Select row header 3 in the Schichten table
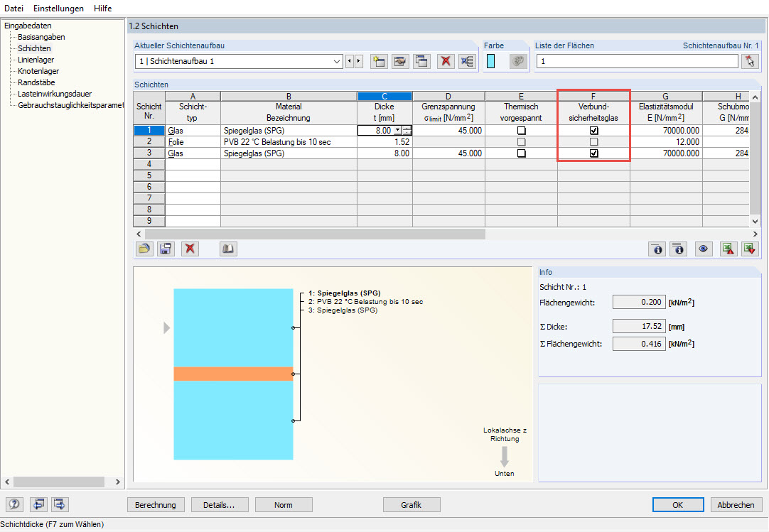Screen dimensions: 769x532 click(x=149, y=153)
